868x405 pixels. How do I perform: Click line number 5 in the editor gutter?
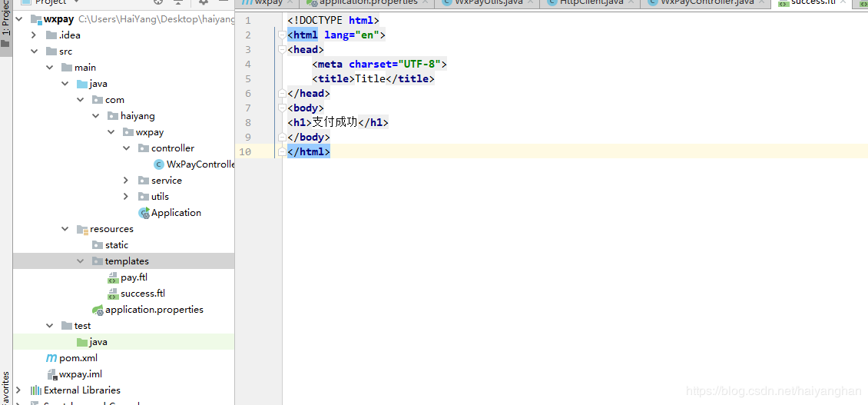(247, 79)
